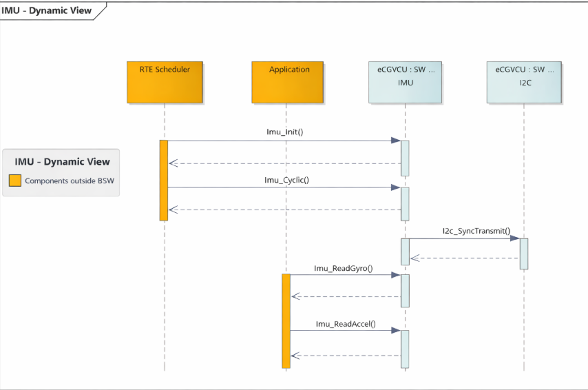Select the legend title IMU - Dynamic View
Screen dimensions: 588x390
click(62, 162)
